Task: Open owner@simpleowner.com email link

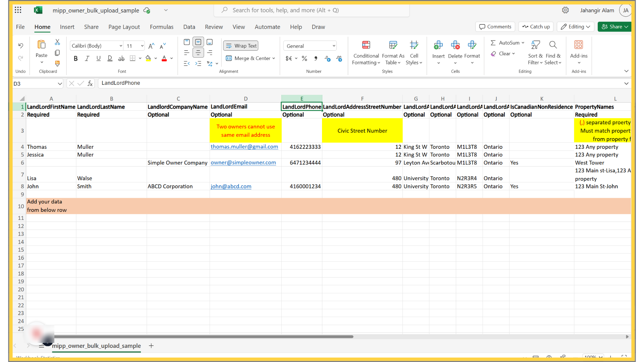Action: tap(243, 163)
